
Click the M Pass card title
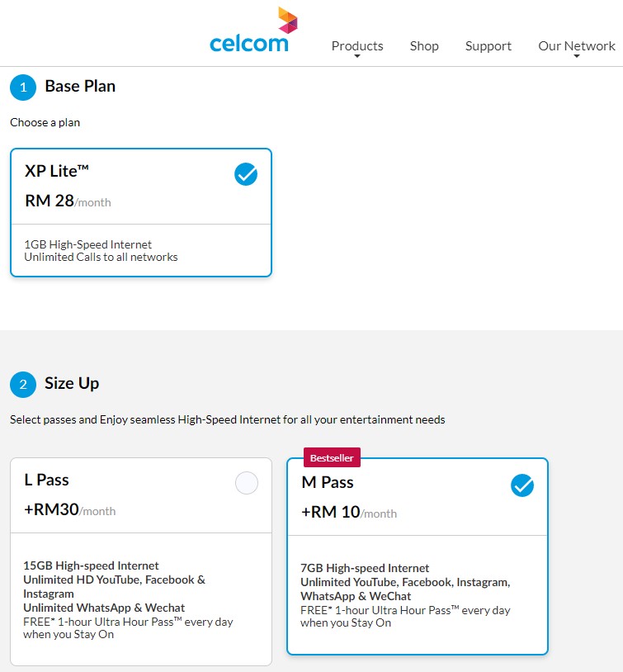coord(328,482)
